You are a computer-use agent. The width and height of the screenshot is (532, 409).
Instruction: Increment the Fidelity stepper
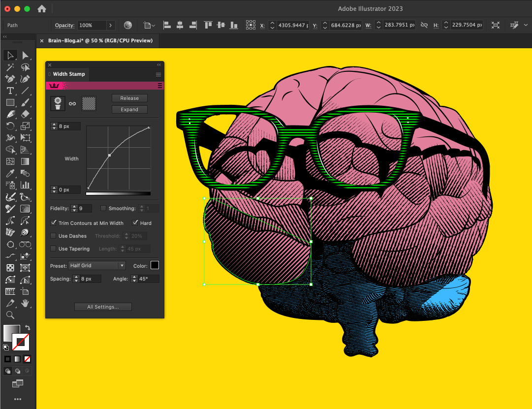tap(74, 206)
